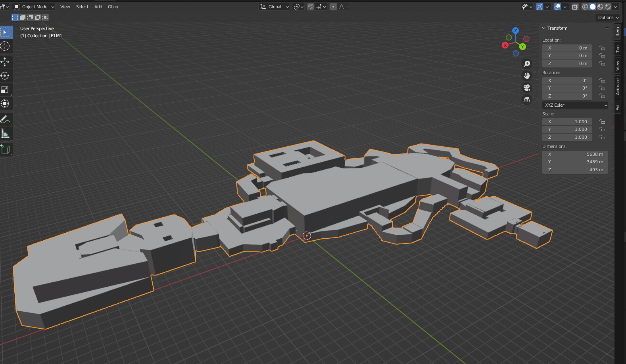Open the Object menu
626x364 pixels.
pyautogui.click(x=115, y=7)
